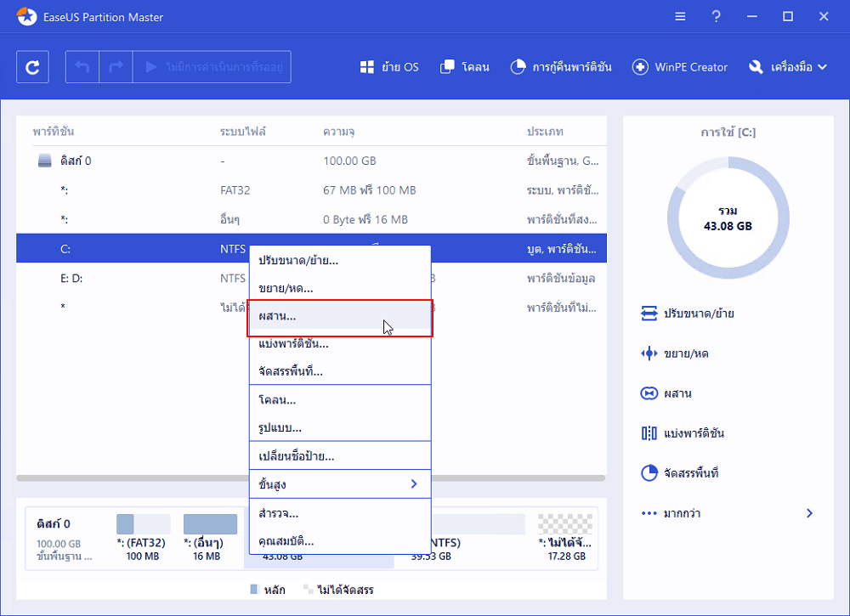Choose เปลี่ยนชื่อป้าย... in context menu
Viewport: 850px width, 616px height.
340,456
